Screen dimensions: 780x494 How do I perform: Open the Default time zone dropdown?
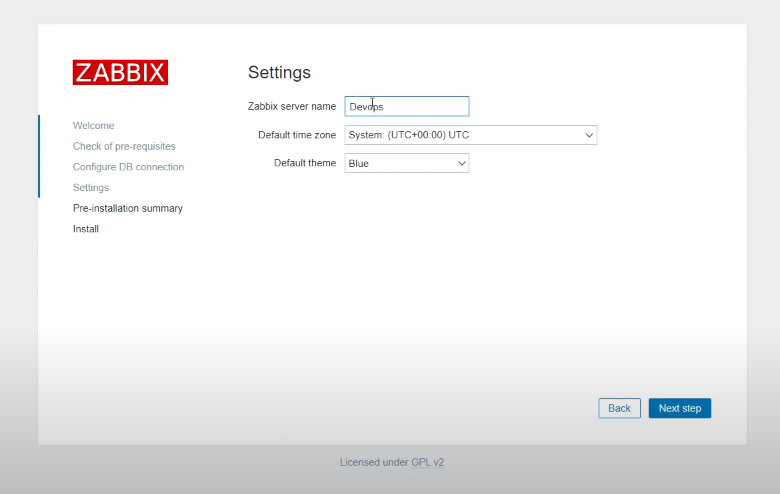[471, 135]
